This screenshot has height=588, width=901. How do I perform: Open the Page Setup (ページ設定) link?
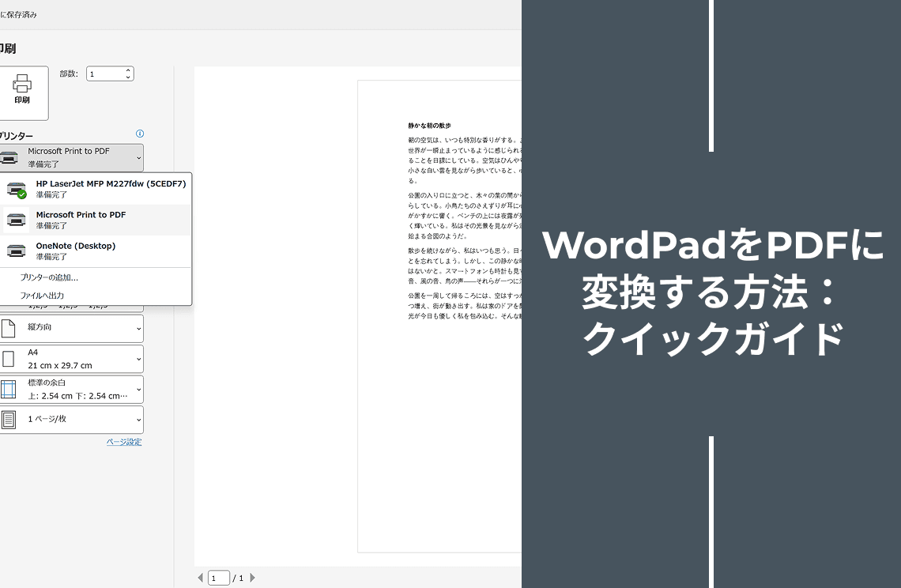coord(124,442)
